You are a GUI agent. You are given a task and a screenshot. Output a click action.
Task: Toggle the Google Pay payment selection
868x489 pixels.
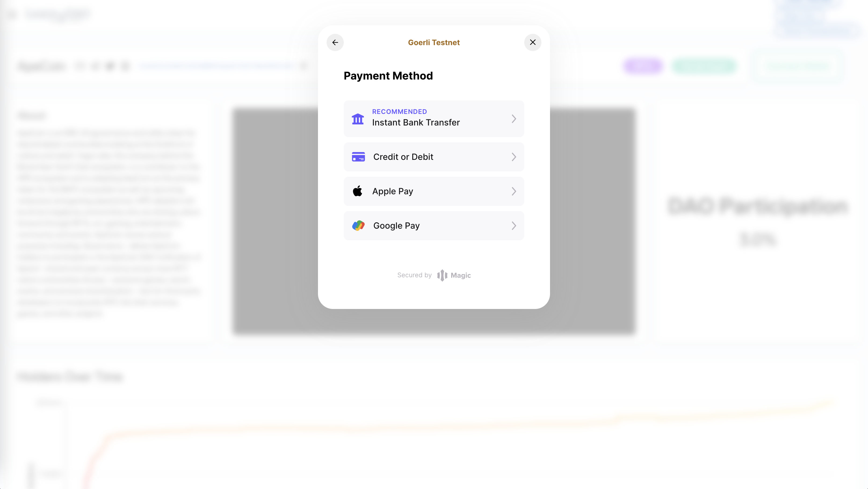point(434,225)
